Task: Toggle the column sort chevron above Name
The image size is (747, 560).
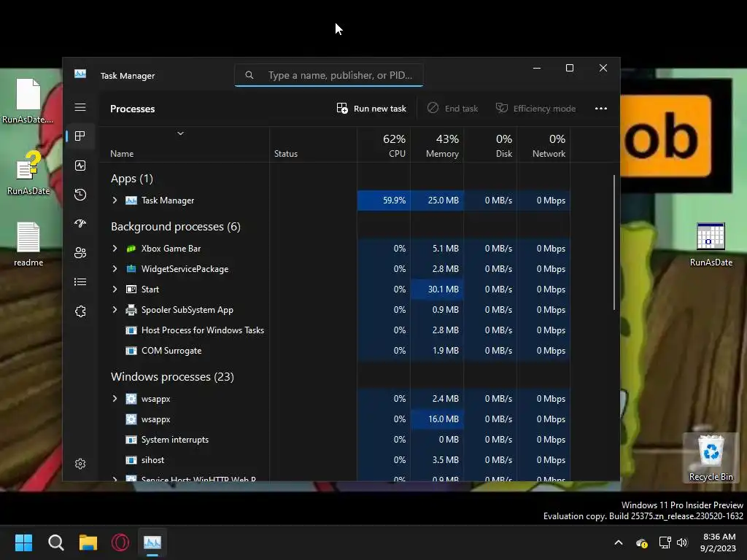Action: coord(181,134)
